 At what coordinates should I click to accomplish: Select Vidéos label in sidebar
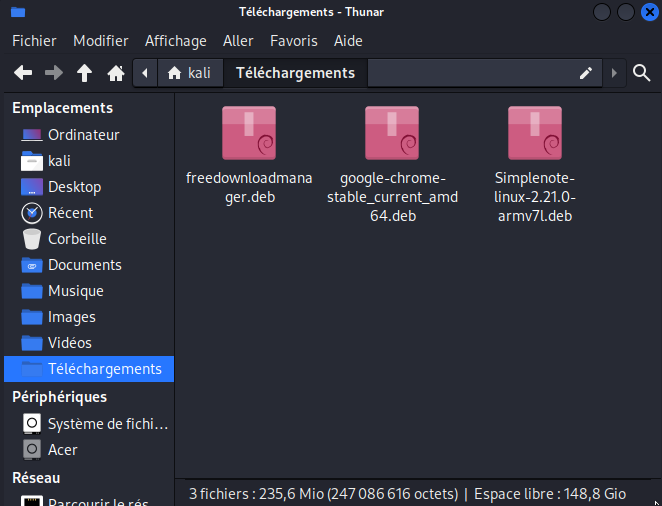(x=70, y=343)
